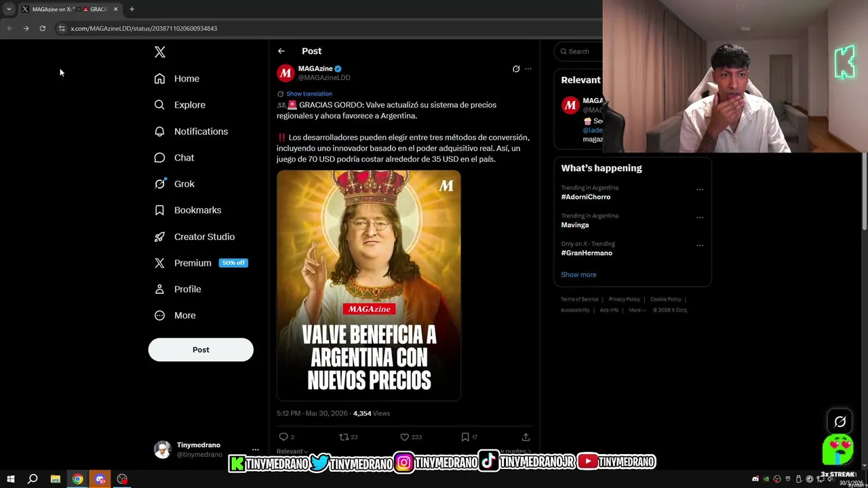
Task: Click the share icon on the post
Action: tap(526, 436)
